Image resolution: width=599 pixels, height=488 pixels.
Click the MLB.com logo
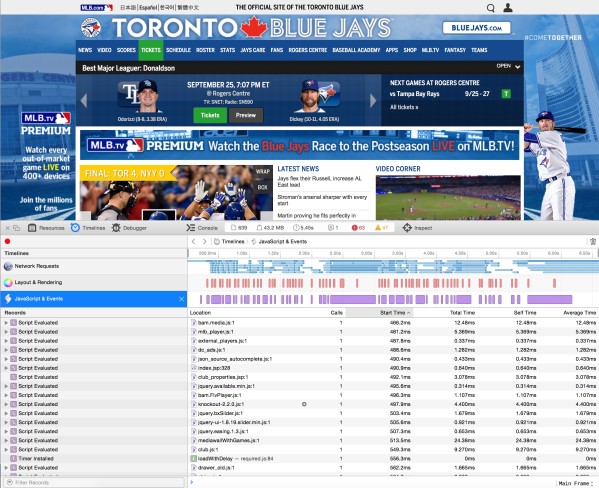pyautogui.click(x=97, y=8)
